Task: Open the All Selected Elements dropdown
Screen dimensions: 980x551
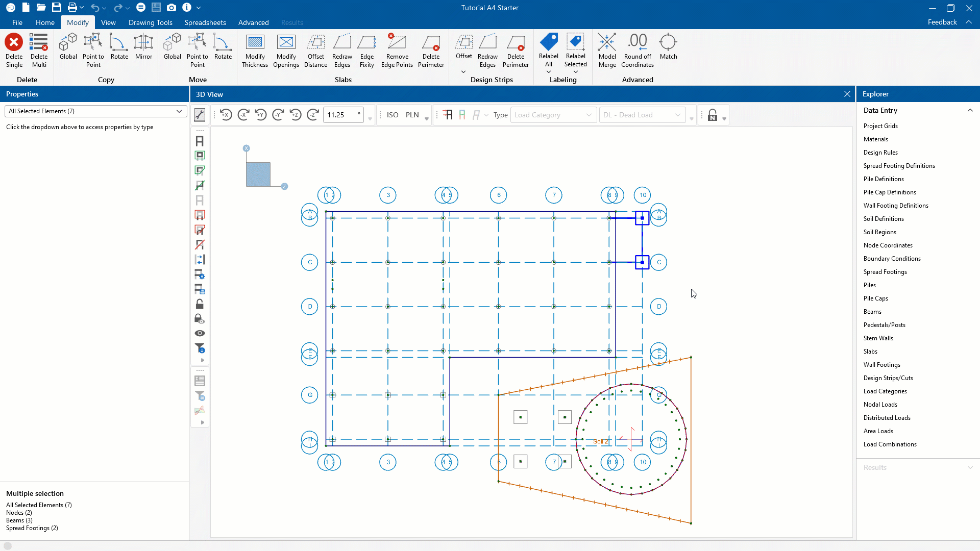Action: 95,111
